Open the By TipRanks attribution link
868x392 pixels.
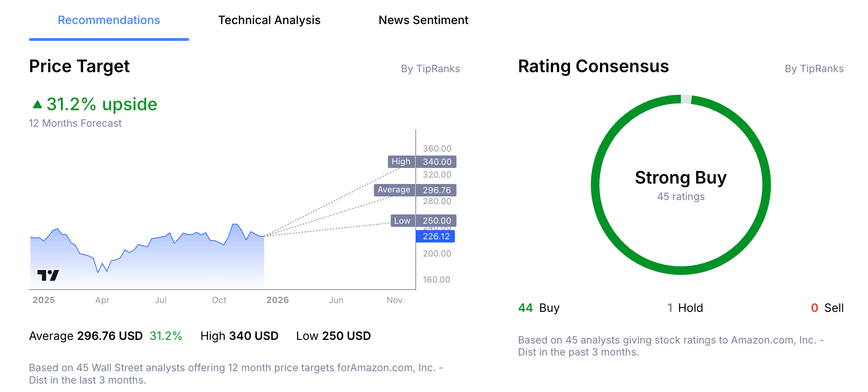tap(431, 69)
